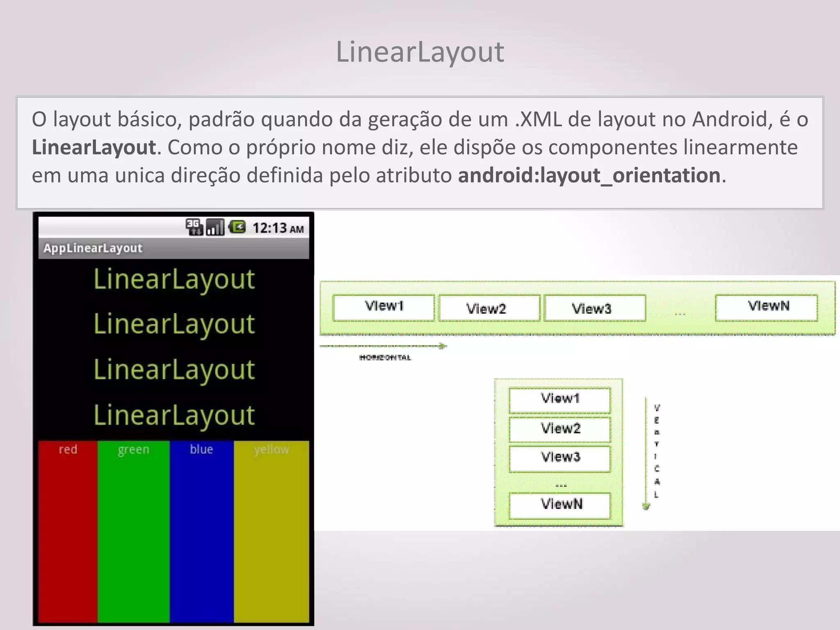
Task: Click View2 box in vertical diagram
Action: pos(560,429)
